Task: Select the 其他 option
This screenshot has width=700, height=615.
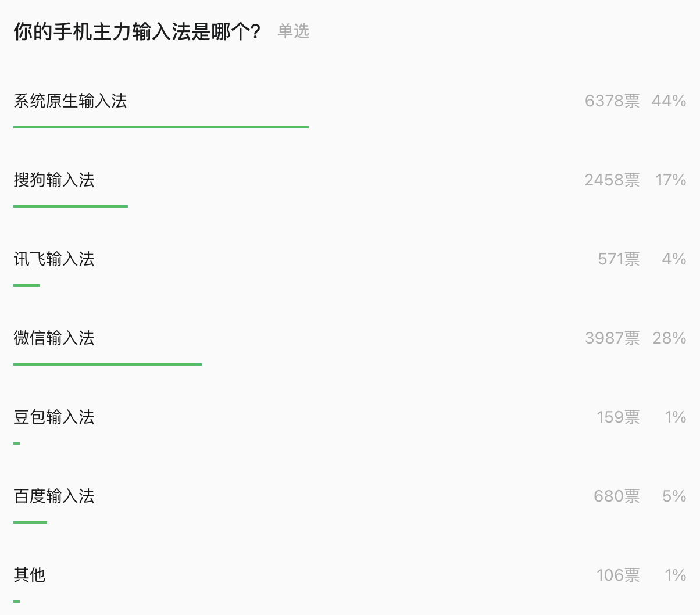Action: tap(30, 575)
